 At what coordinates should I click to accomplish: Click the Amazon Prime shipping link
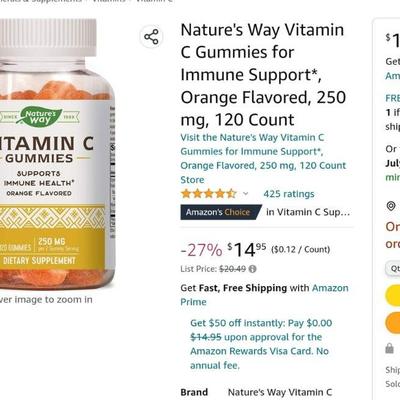click(x=264, y=295)
